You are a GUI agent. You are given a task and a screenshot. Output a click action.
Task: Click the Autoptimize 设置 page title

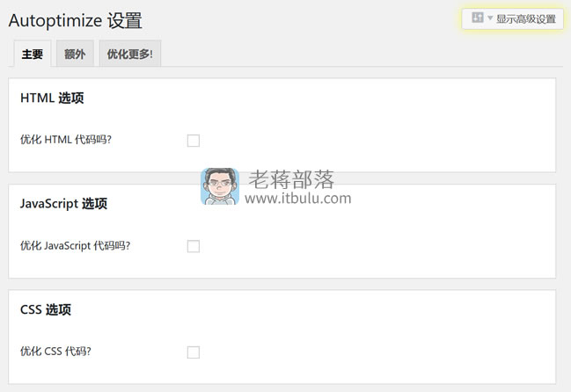pos(76,20)
